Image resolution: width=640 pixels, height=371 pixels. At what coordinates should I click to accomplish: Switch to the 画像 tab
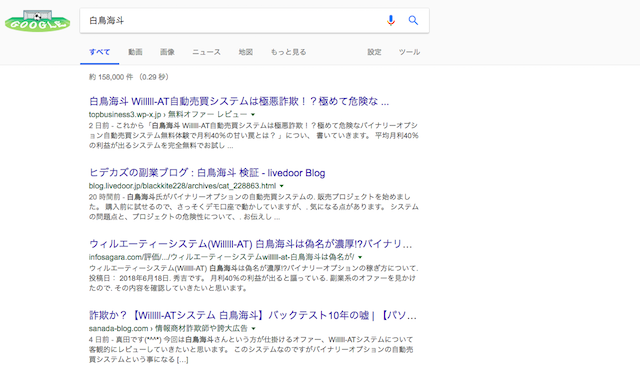click(167, 52)
